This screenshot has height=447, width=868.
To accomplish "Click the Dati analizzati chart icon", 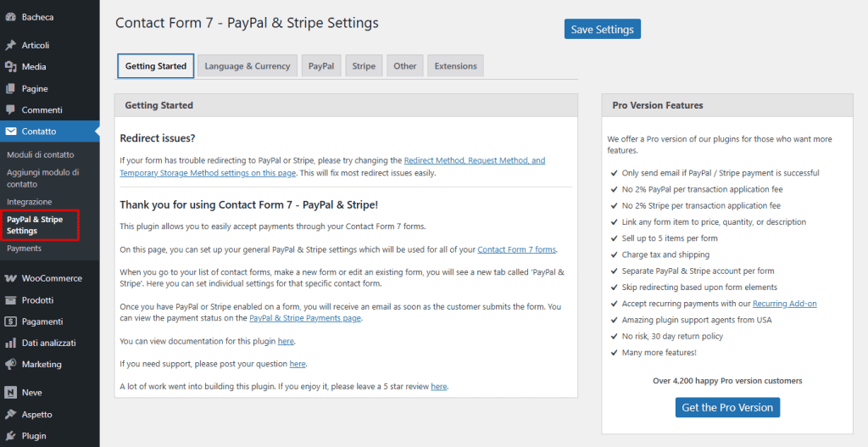I will pyautogui.click(x=10, y=343).
